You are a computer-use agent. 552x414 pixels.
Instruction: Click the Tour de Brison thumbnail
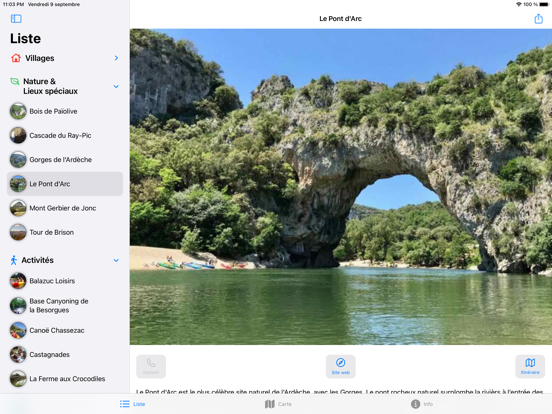pyautogui.click(x=18, y=232)
